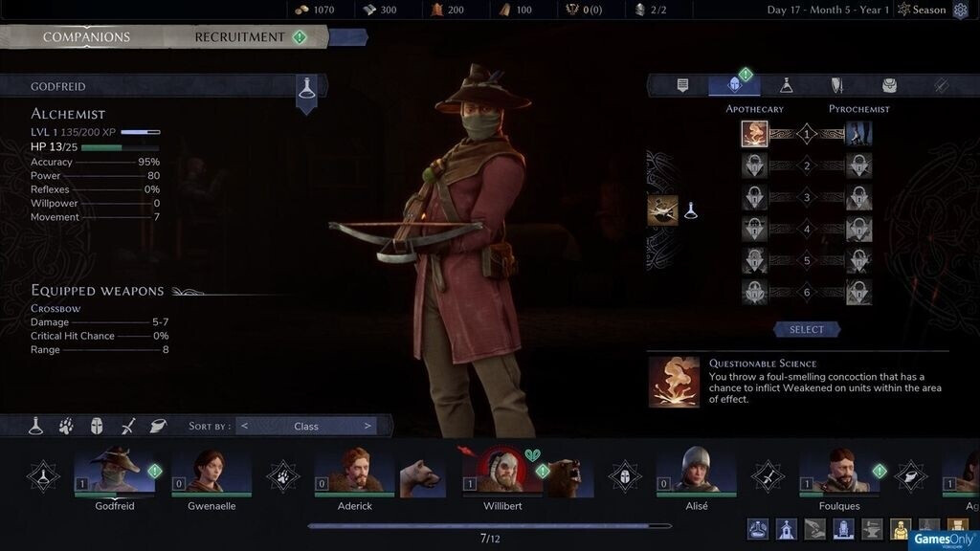Open the shield and sword equipment tab

pos(836,85)
